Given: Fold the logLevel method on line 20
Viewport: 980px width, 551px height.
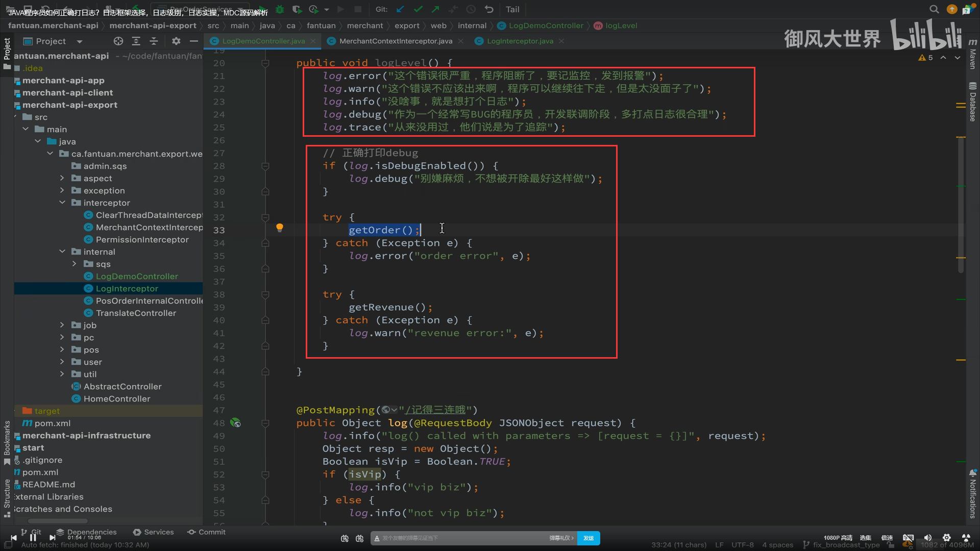Looking at the screenshot, I should click(265, 63).
